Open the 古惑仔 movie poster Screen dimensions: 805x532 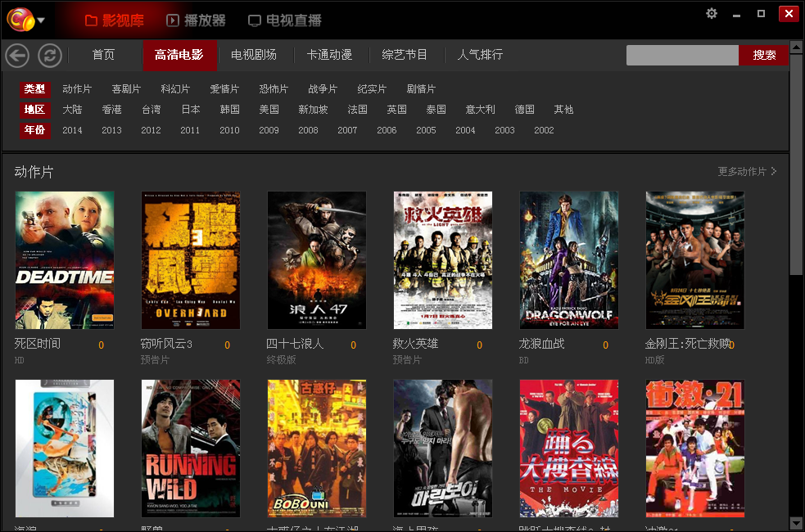[317, 449]
